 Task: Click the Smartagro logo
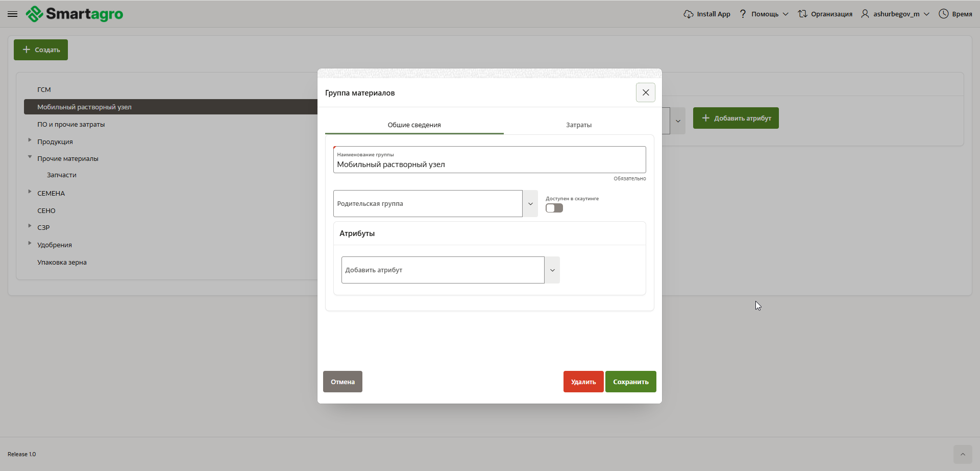click(x=75, y=14)
